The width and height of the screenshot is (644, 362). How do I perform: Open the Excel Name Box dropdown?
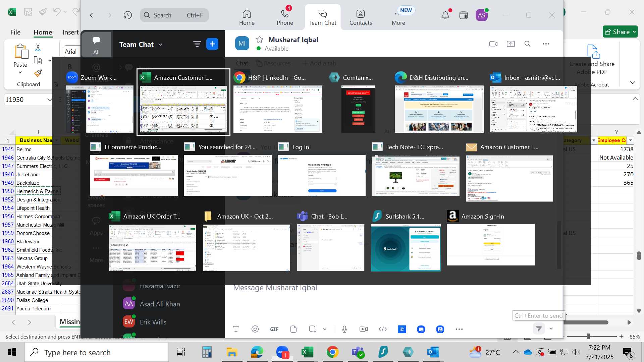pos(49,100)
